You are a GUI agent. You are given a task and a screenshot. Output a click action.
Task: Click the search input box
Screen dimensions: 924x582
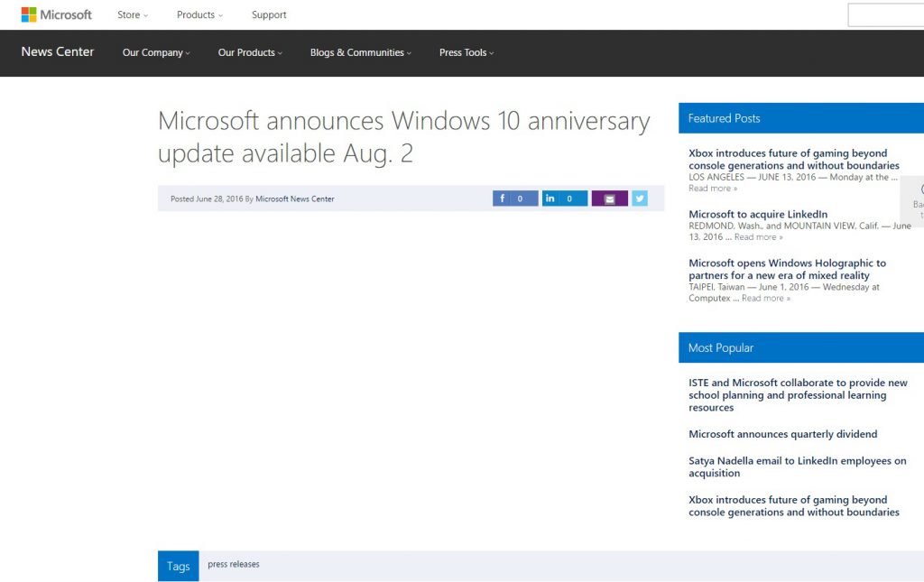click(x=886, y=14)
